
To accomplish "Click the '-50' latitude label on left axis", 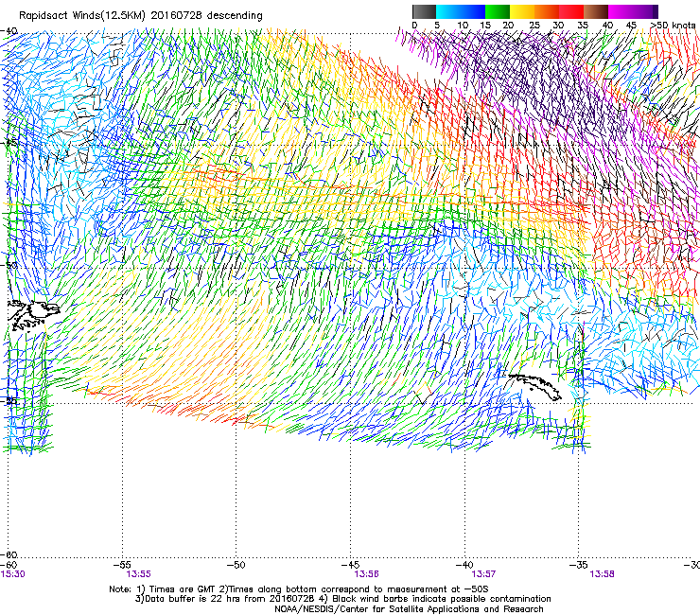I will (x=9, y=265).
